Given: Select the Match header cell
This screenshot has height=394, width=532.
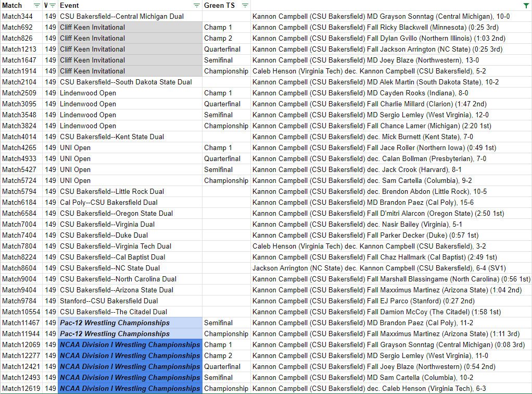Looking at the screenshot, I should [21, 5].
